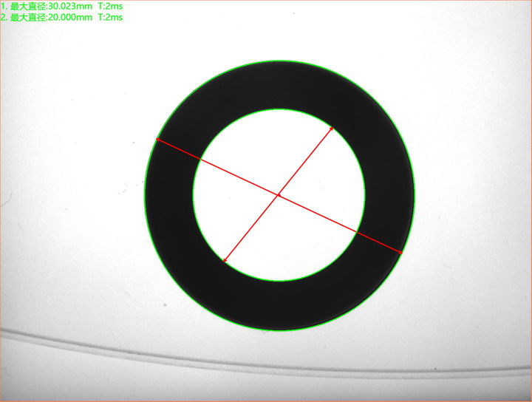The height and width of the screenshot is (402, 532).
Task: Select the top of the green inner circle contour
Action: (x=279, y=109)
